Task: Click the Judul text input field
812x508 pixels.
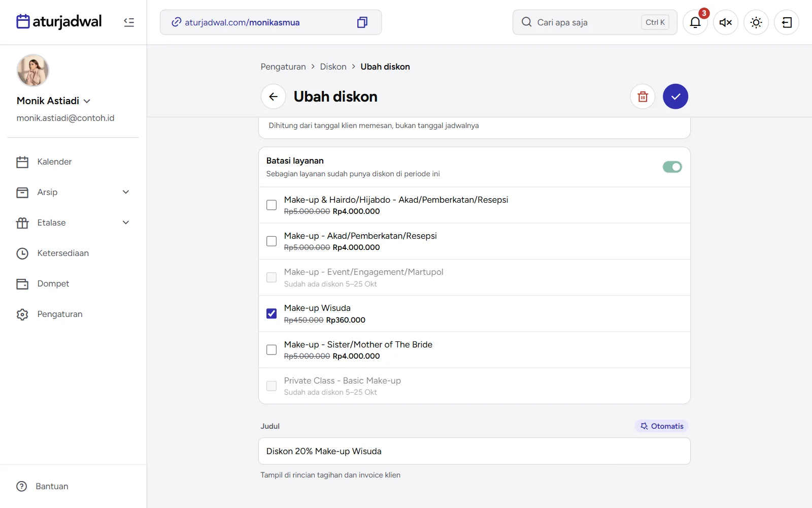Action: pos(475,451)
